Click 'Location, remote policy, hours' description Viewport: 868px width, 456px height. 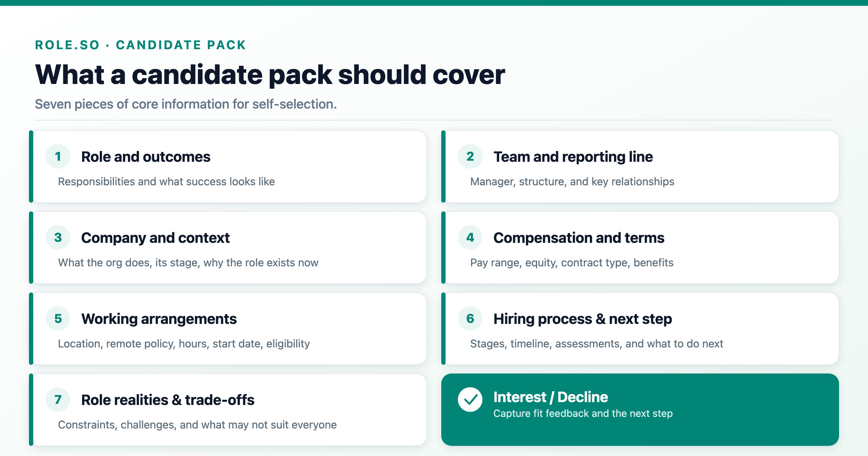(184, 343)
